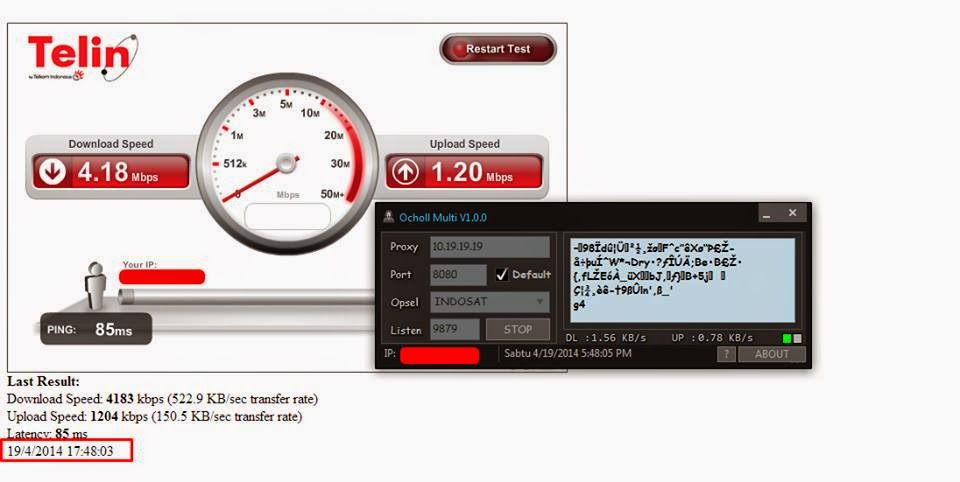Image resolution: width=960 pixels, height=482 pixels.
Task: Click the 'DL :1.56 KB/s' status text
Action: [x=606, y=338]
